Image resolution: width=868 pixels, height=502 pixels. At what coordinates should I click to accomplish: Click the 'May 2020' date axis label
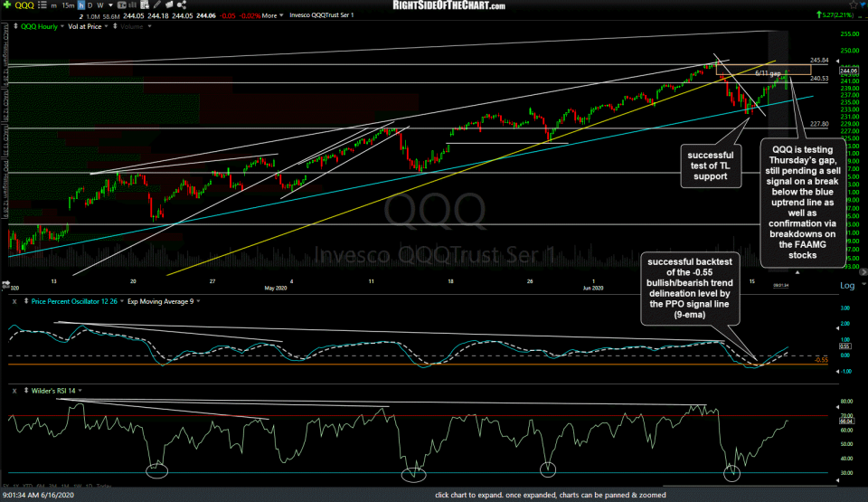click(276, 289)
